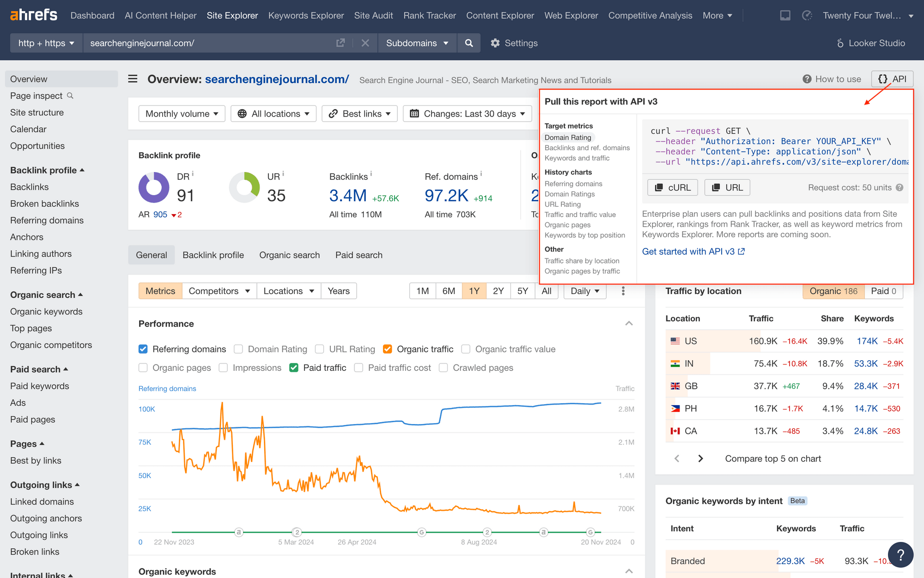Click the Page inspect search icon
This screenshot has width=924, height=578.
pyautogui.click(x=70, y=96)
